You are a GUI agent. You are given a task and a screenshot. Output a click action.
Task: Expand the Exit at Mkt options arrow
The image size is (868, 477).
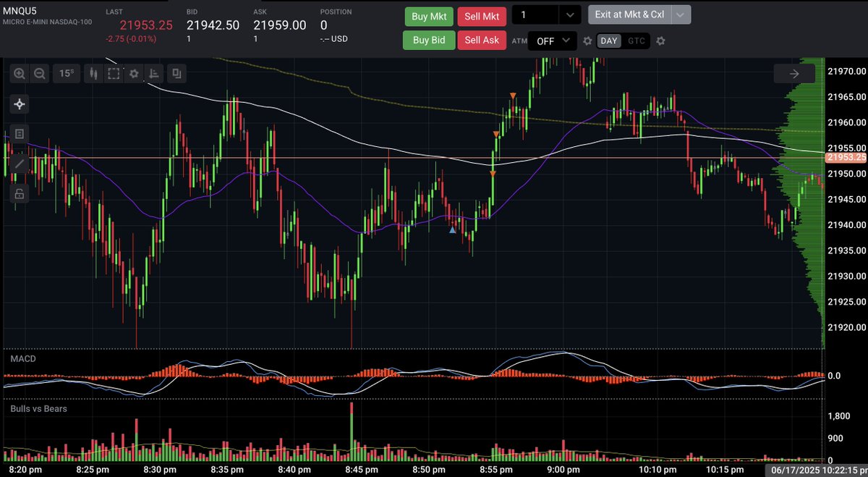(681, 14)
